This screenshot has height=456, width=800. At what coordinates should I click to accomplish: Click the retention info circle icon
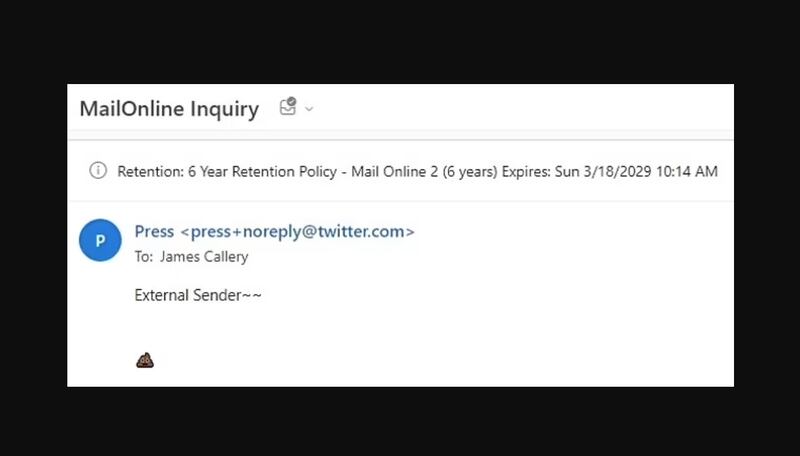coord(98,171)
